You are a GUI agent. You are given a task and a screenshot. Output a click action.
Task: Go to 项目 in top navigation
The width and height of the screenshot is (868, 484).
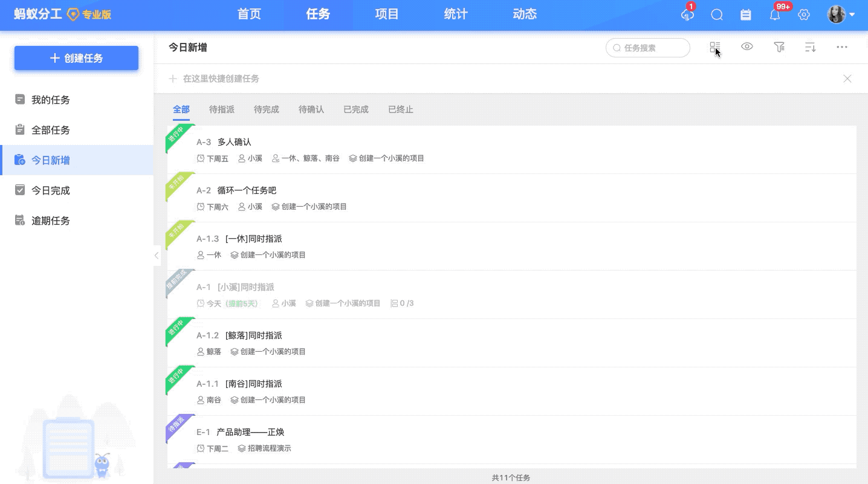click(387, 15)
